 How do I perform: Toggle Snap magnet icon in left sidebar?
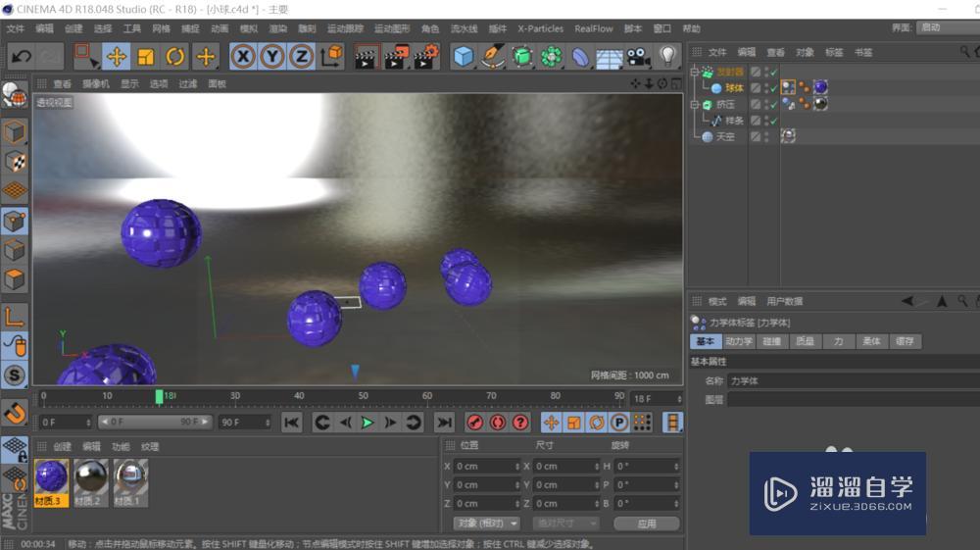tap(15, 412)
